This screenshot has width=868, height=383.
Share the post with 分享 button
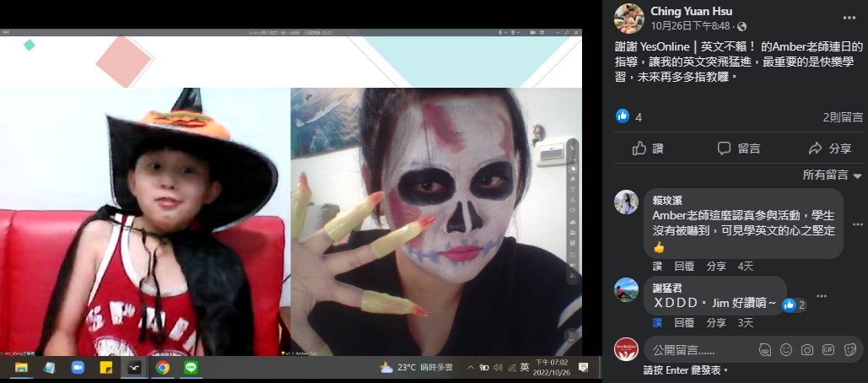click(829, 148)
